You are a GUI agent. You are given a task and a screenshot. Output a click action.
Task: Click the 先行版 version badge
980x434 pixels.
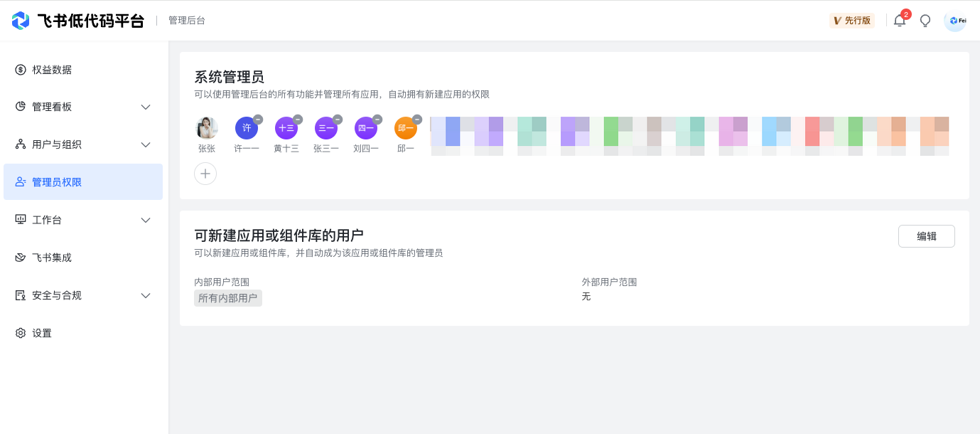pyautogui.click(x=851, y=21)
